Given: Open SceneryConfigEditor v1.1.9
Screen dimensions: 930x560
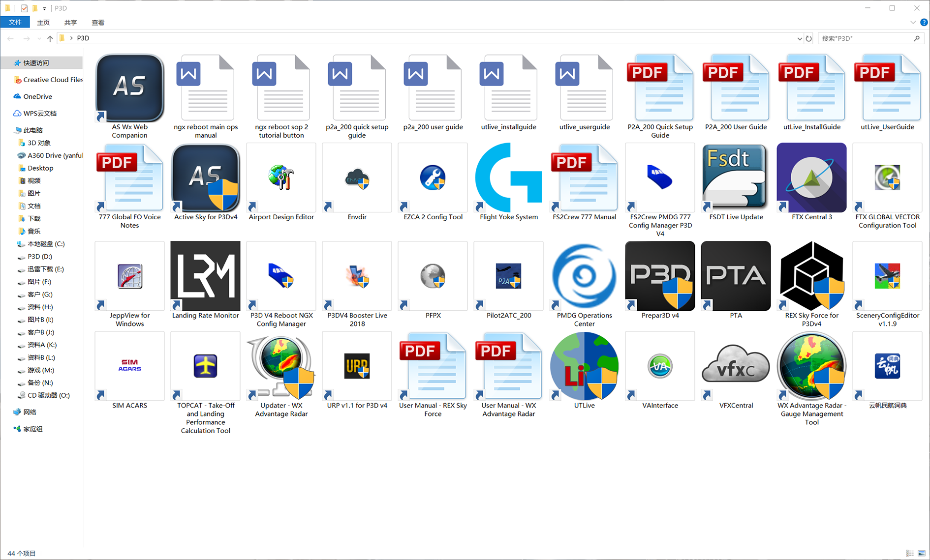Looking at the screenshot, I should [887, 285].
